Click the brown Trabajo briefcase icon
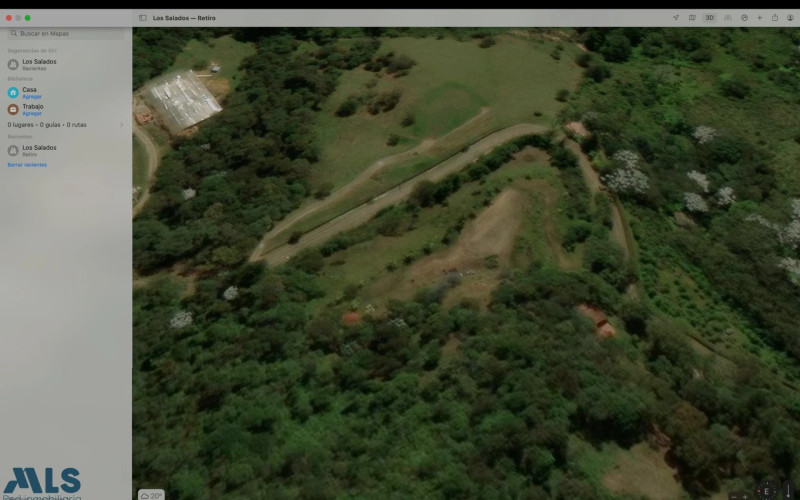 pos(13,109)
